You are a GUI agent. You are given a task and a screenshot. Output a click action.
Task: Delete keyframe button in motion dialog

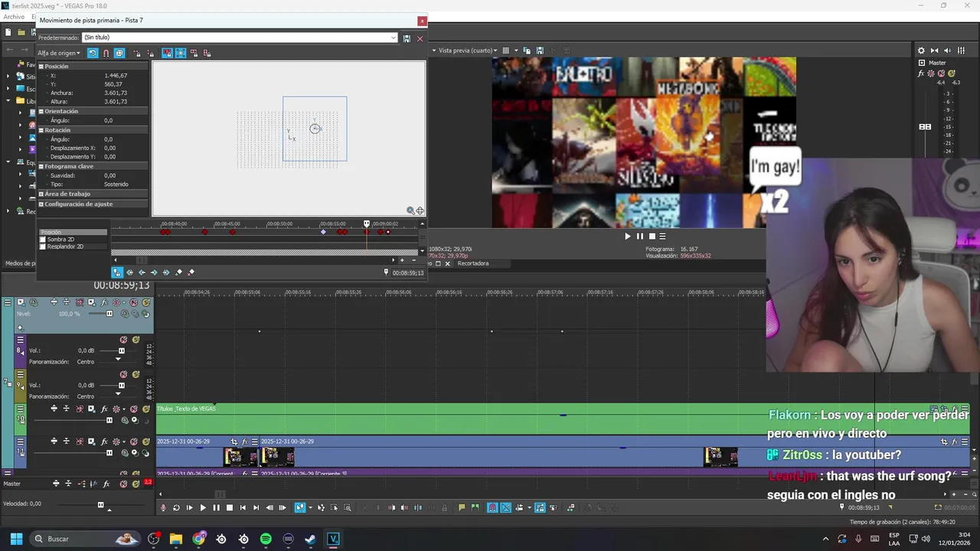(191, 272)
